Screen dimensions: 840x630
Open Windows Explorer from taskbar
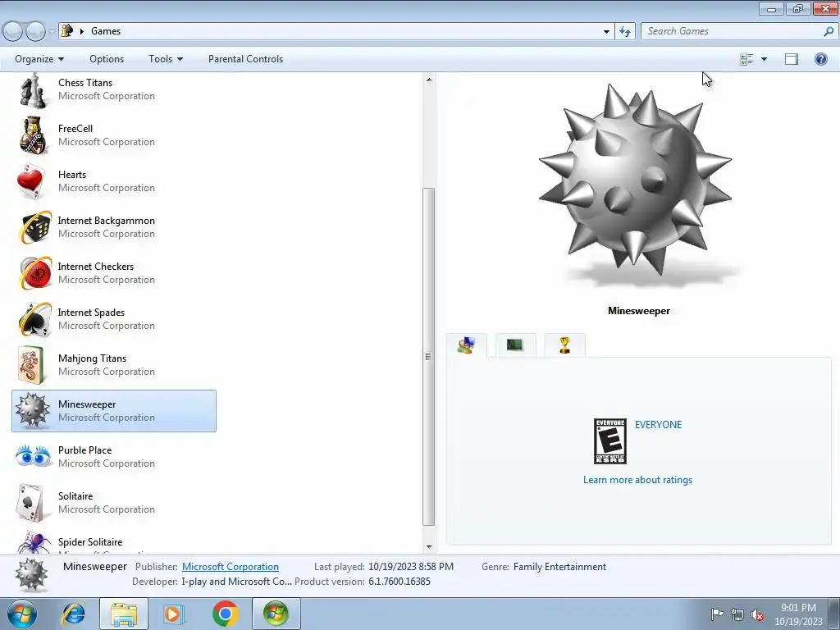pos(123,614)
